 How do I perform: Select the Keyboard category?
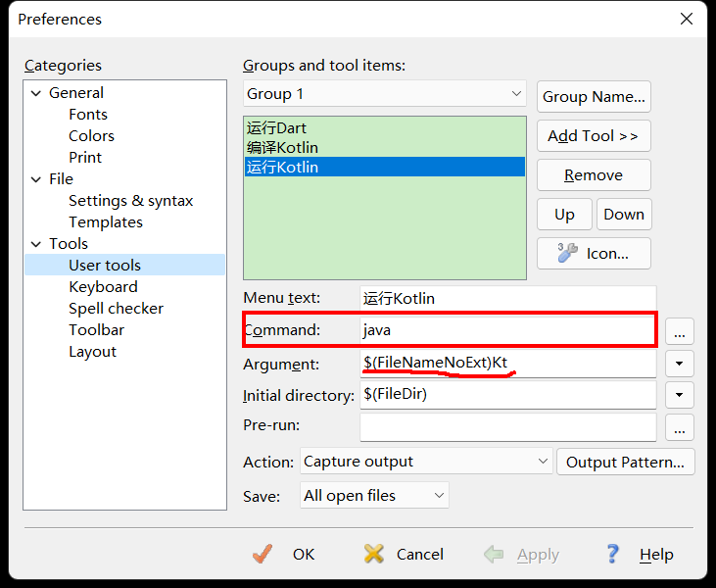pyautogui.click(x=103, y=287)
